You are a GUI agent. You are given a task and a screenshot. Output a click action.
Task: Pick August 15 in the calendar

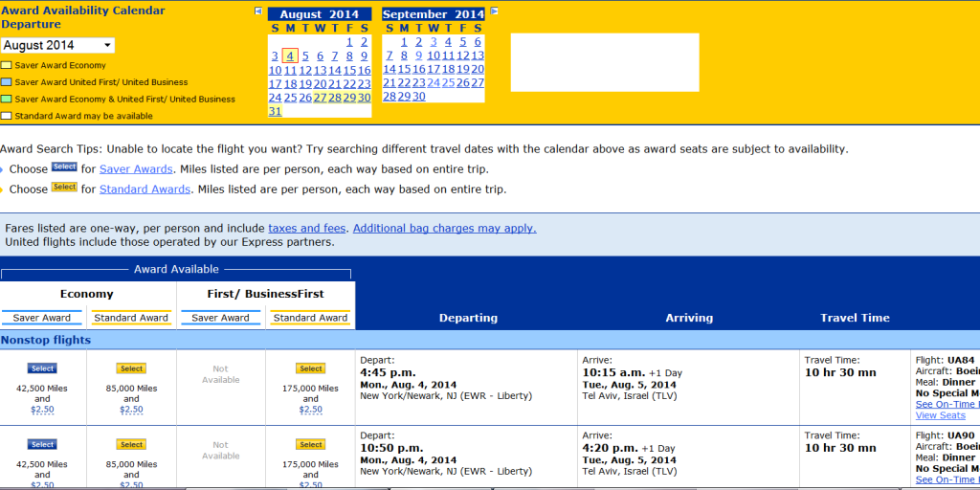(x=349, y=71)
